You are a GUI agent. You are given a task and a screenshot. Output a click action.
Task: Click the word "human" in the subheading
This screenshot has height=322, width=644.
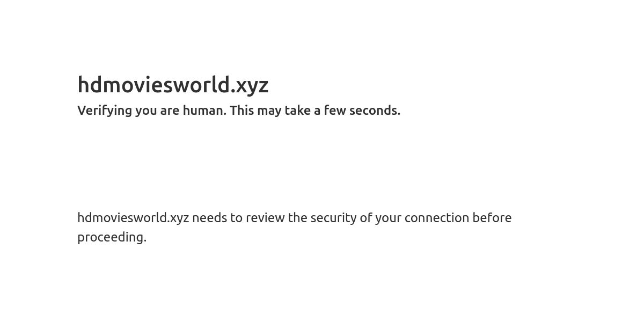point(204,111)
